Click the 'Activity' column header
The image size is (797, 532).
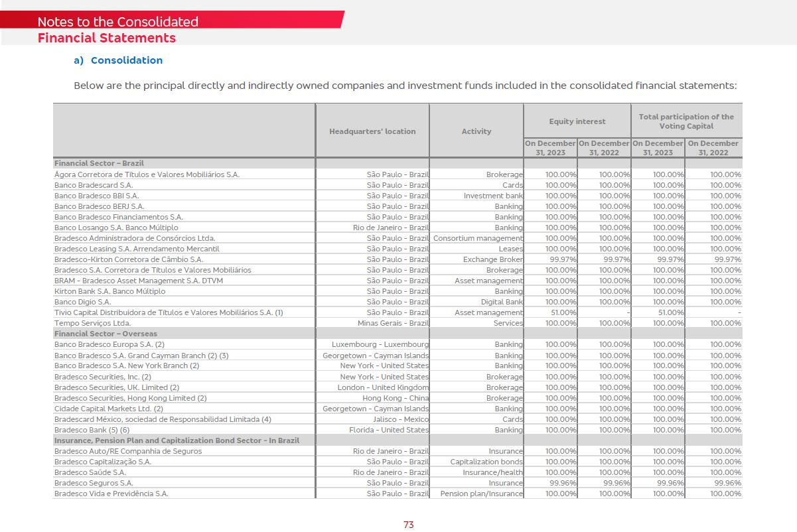coord(476,131)
